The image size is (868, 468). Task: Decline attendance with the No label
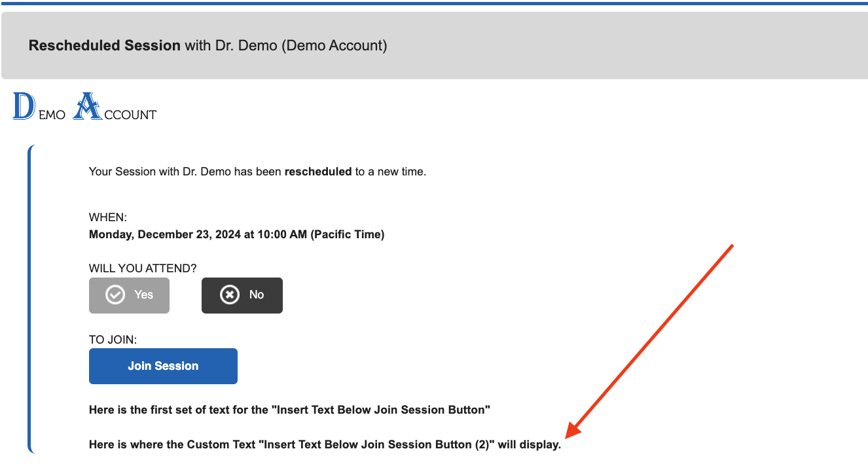coord(257,295)
